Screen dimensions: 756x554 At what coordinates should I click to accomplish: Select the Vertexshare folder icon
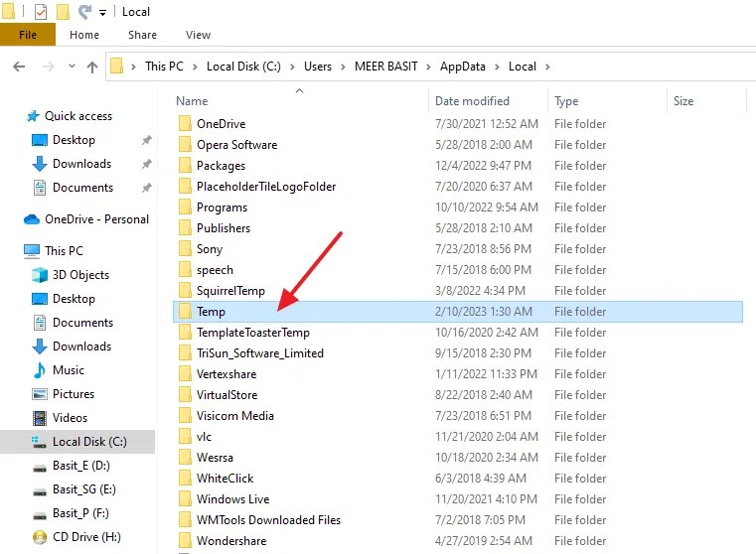(185, 374)
